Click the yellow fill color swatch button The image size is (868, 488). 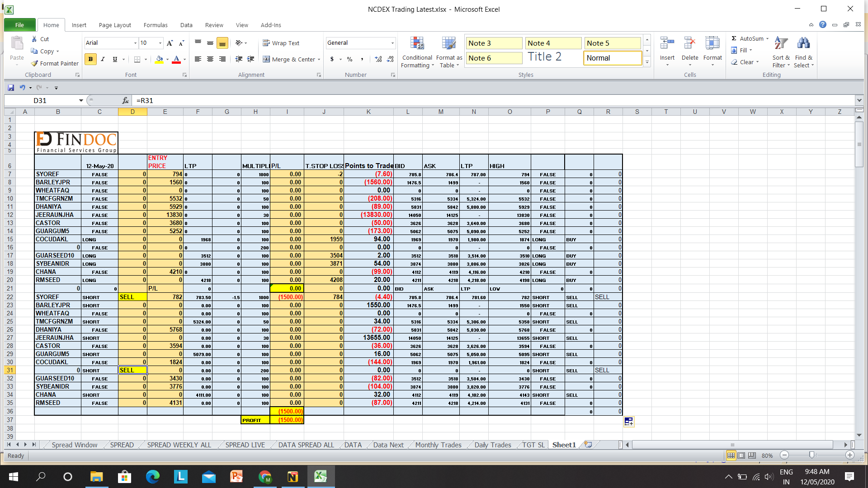coord(159,59)
